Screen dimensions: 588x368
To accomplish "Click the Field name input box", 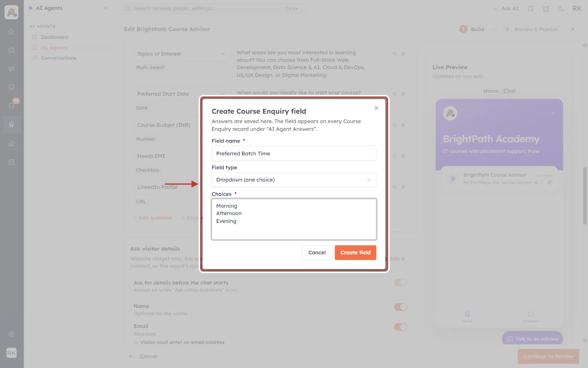I will click(x=294, y=153).
